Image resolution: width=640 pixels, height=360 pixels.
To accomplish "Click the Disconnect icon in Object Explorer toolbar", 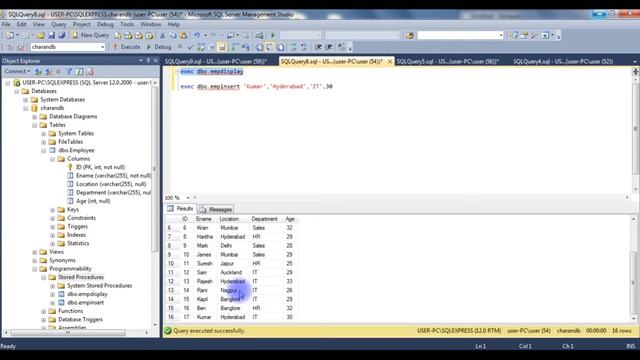I will 49,71.
